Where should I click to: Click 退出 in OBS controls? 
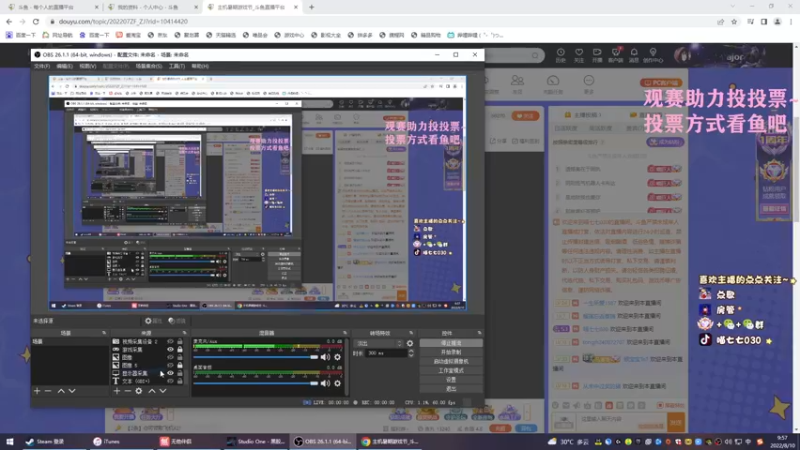pos(451,389)
